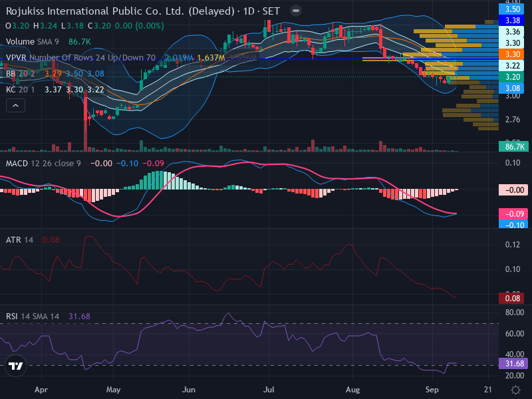Viewport: 532px width, 399px height.
Task: Click the purple 31.68 RSI value tag
Action: (513, 364)
